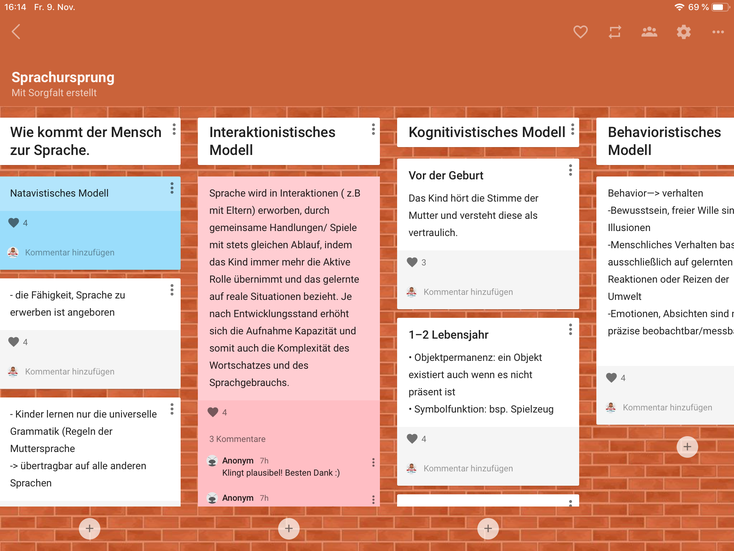Select the 'Vor der Geburt' post title
Viewport: 734px width, 551px height.
(x=446, y=176)
